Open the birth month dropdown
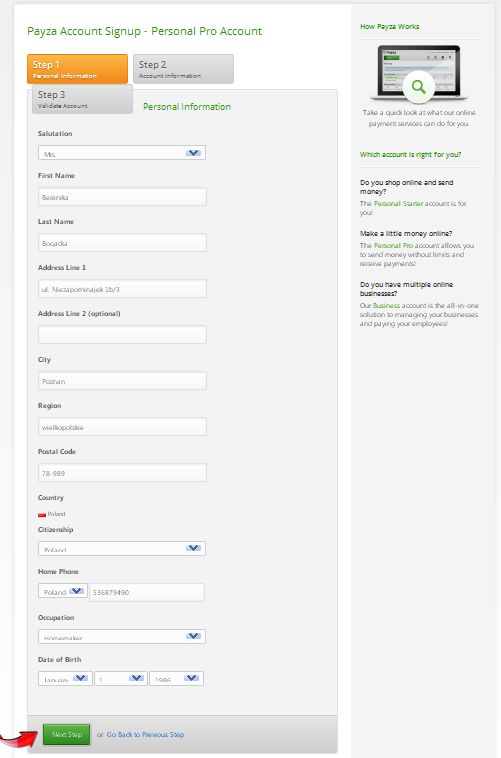 [65, 678]
